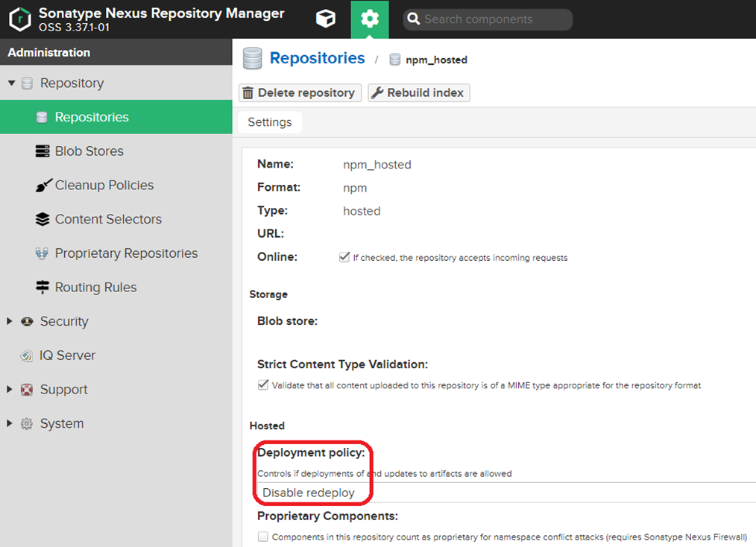Viewport: 756px width, 547px height.
Task: Click the Repository database icon in sidebar
Action: [28, 83]
